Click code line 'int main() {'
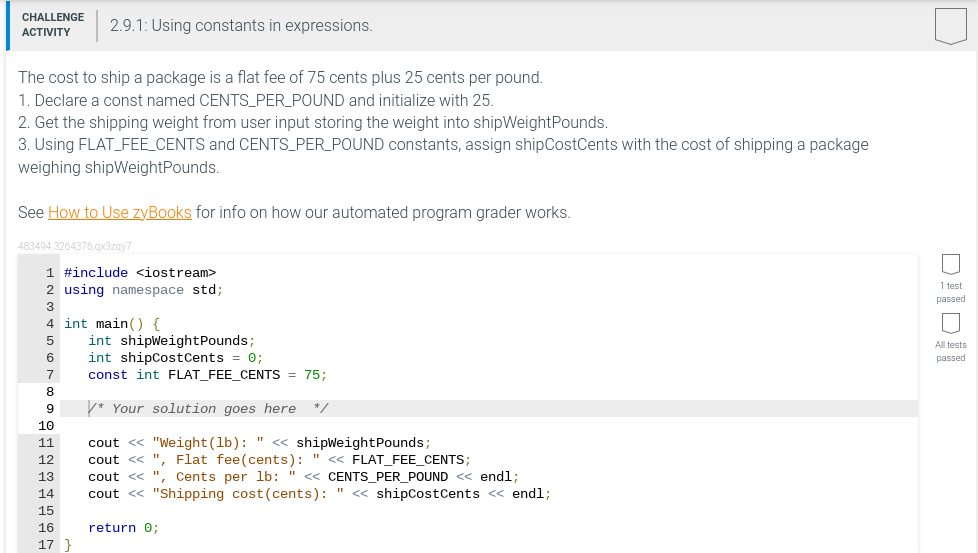Image resolution: width=978 pixels, height=553 pixels. point(112,324)
